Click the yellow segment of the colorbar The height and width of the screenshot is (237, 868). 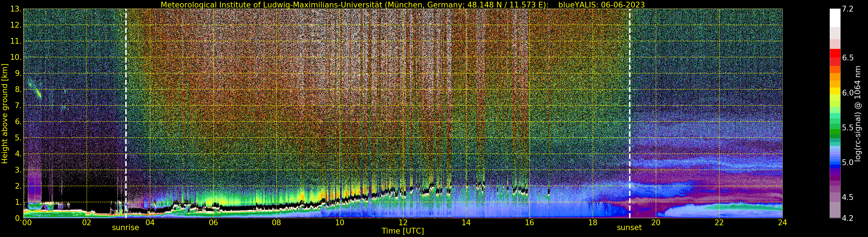tap(835, 91)
